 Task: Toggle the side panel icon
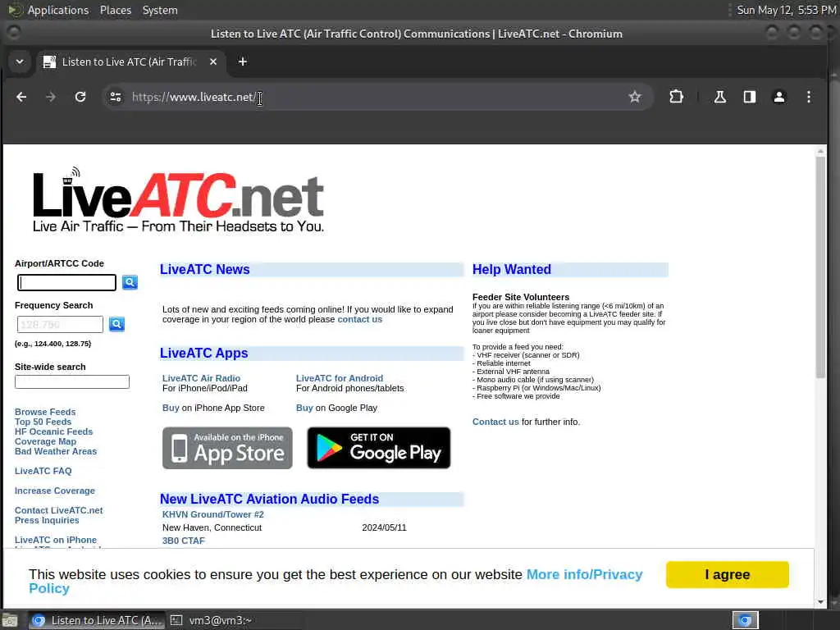coord(750,97)
